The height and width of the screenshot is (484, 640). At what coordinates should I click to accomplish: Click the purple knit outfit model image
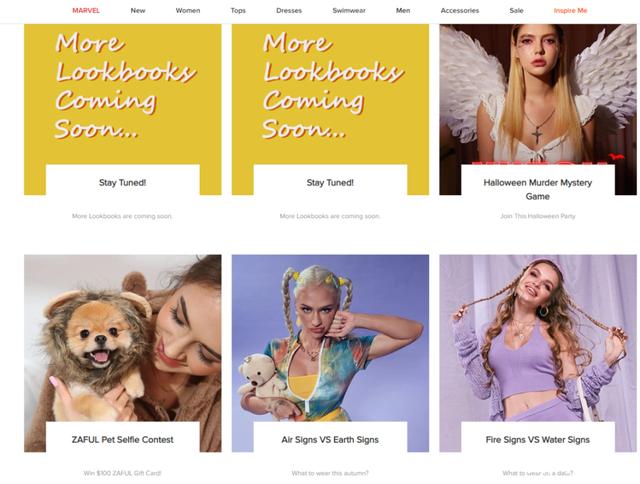538,338
